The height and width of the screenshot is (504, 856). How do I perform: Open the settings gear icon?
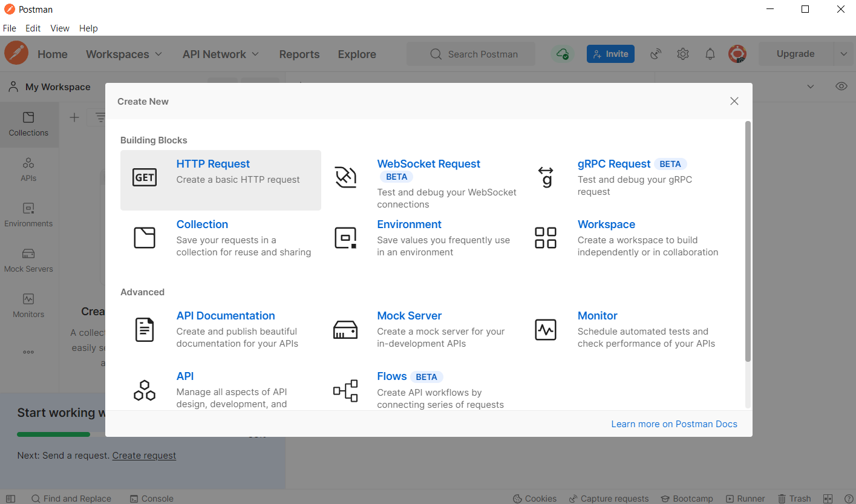[683, 54]
